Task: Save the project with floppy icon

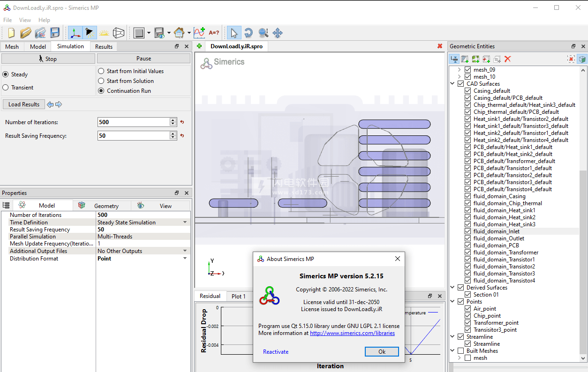Action: [x=55, y=33]
